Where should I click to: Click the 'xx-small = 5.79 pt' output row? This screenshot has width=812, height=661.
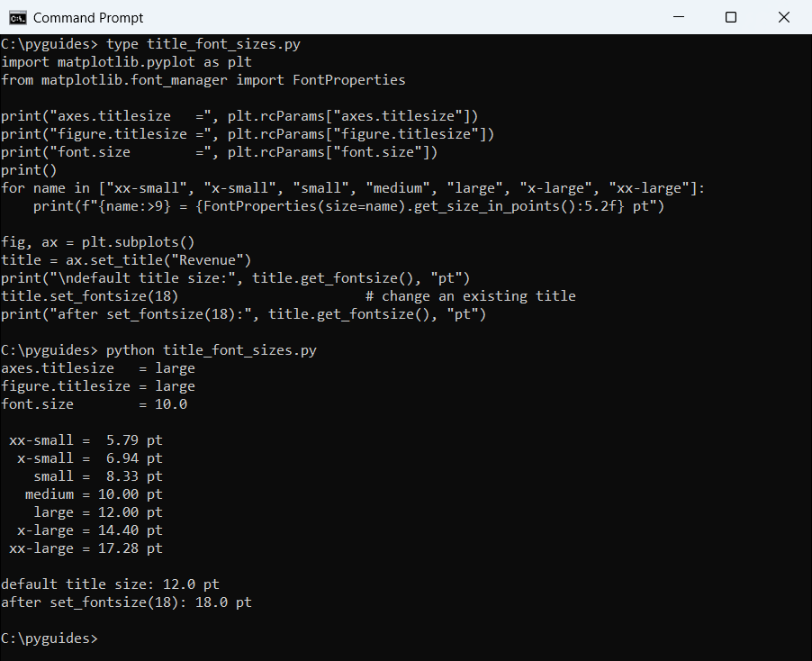click(x=86, y=440)
